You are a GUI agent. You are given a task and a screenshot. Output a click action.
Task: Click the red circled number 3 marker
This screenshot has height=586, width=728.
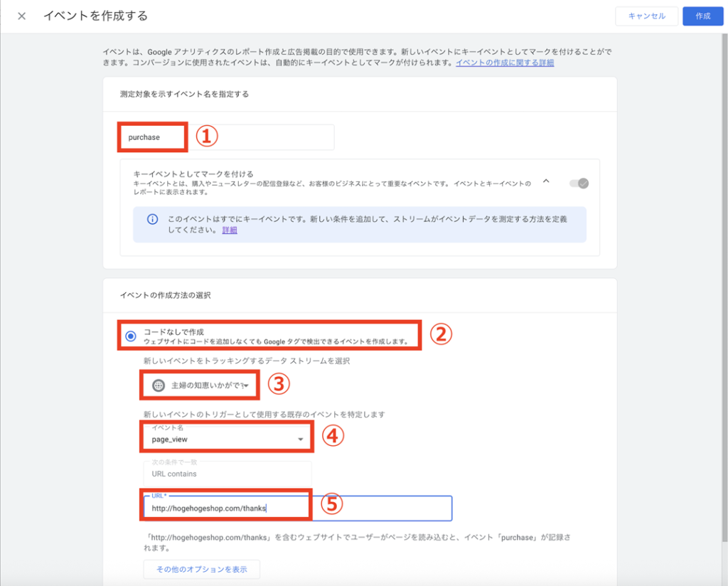[279, 384]
